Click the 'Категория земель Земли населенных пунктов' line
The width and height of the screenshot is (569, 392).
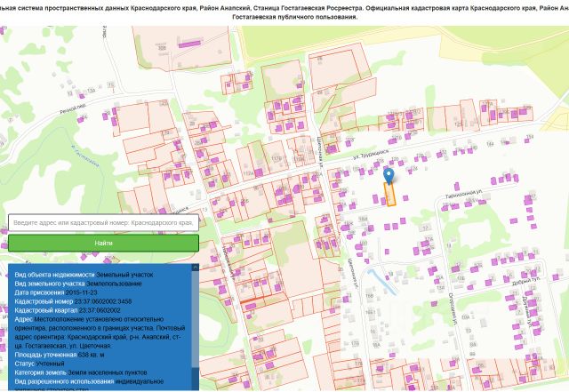point(81,372)
